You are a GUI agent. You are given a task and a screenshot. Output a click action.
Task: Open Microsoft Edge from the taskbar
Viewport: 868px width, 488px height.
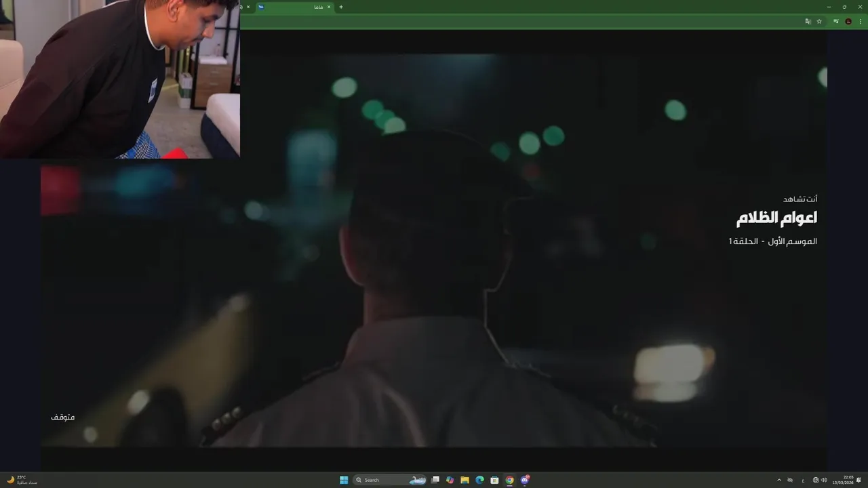[x=479, y=480]
